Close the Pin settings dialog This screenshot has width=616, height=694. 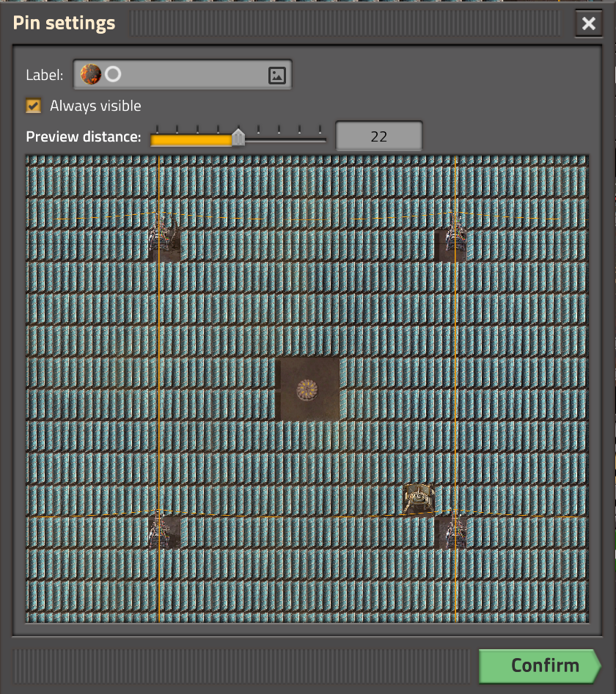589,24
